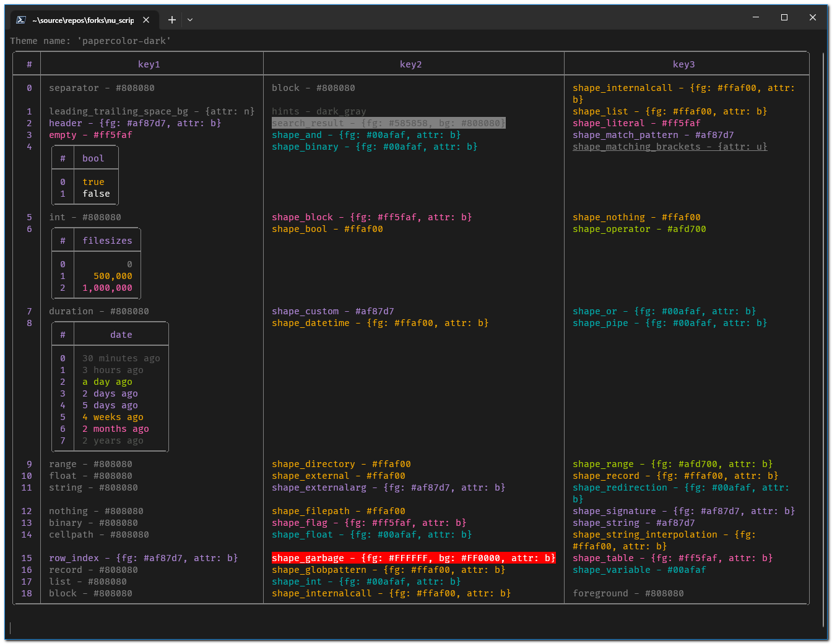The width and height of the screenshot is (832, 644).
Task: Click the 'shape_signature' entry
Action: (684, 511)
